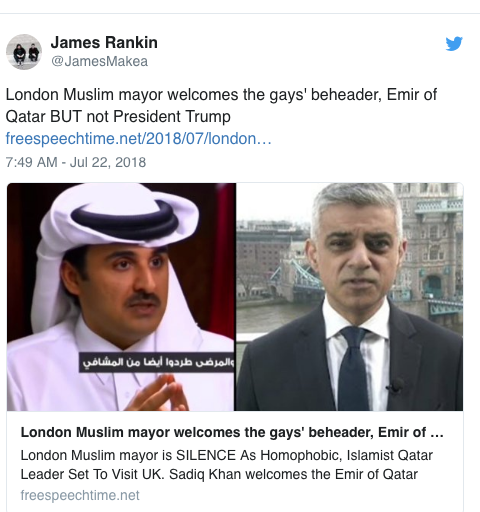480x512 pixels.
Task: Select the right photo of man in suit
Action: 350,297
